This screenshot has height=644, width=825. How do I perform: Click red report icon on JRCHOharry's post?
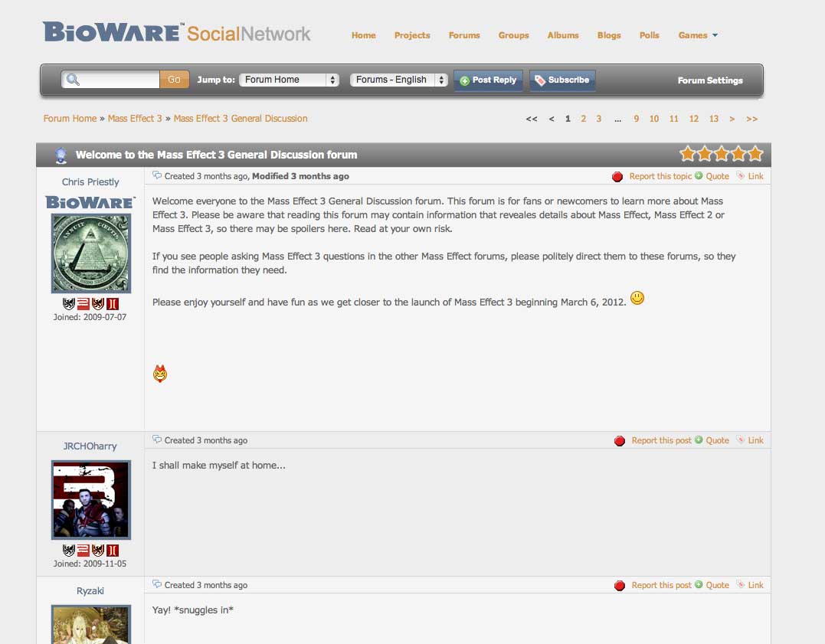pos(619,441)
